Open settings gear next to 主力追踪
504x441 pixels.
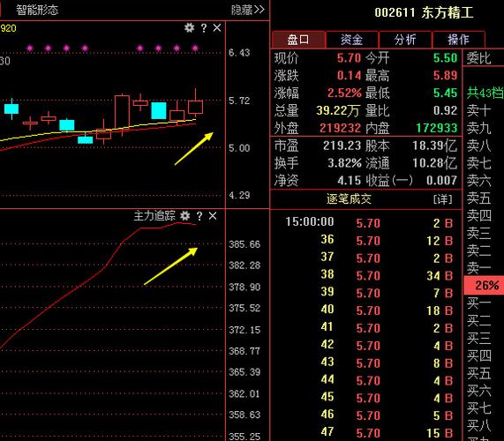point(184,215)
